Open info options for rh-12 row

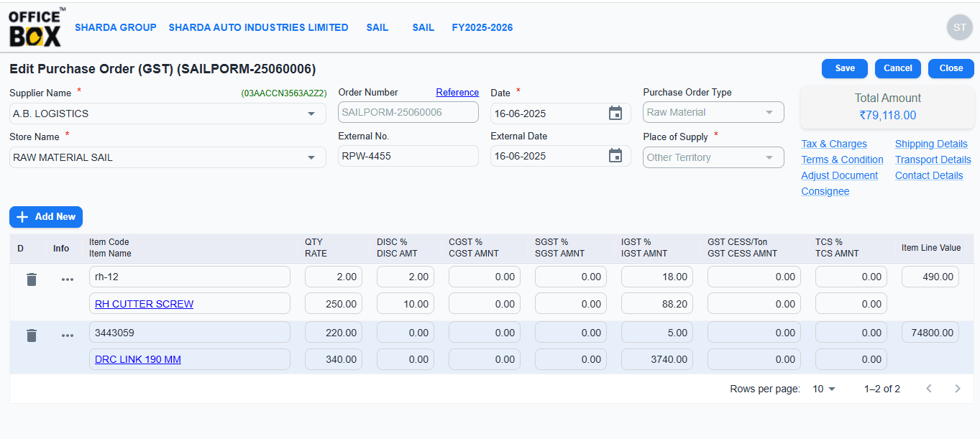(x=68, y=279)
